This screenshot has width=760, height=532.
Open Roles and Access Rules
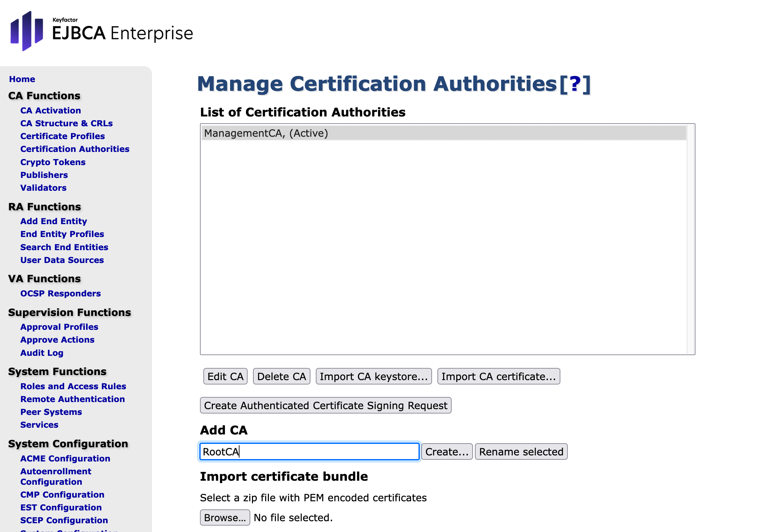pyautogui.click(x=73, y=386)
